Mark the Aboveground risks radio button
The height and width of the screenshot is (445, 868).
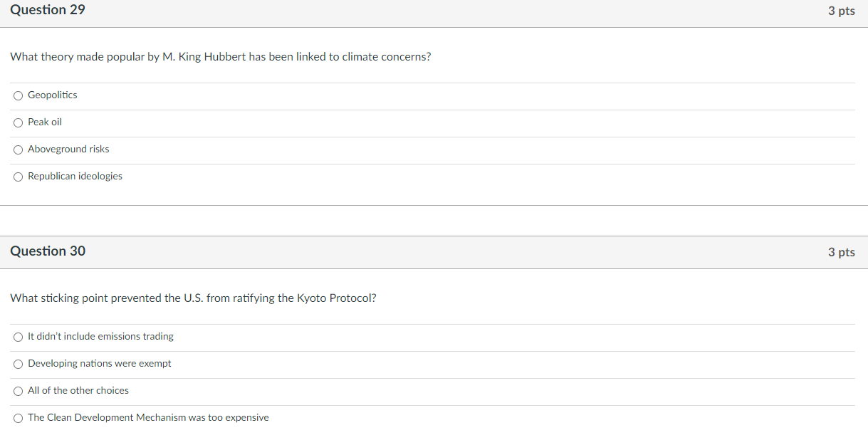click(x=19, y=150)
